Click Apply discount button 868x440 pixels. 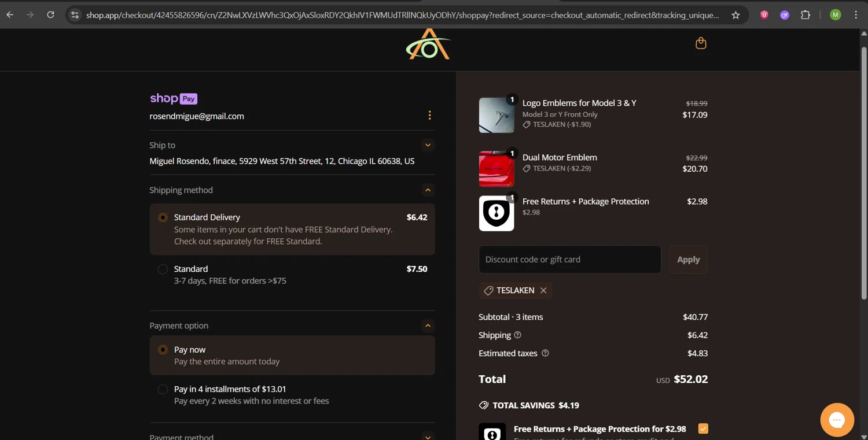point(688,260)
